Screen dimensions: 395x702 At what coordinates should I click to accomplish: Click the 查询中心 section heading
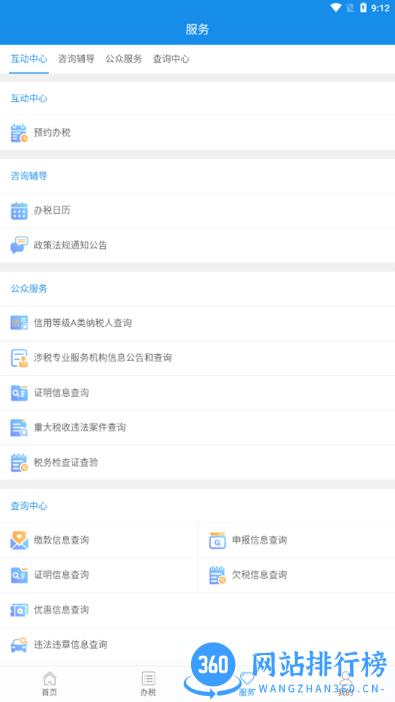29,506
